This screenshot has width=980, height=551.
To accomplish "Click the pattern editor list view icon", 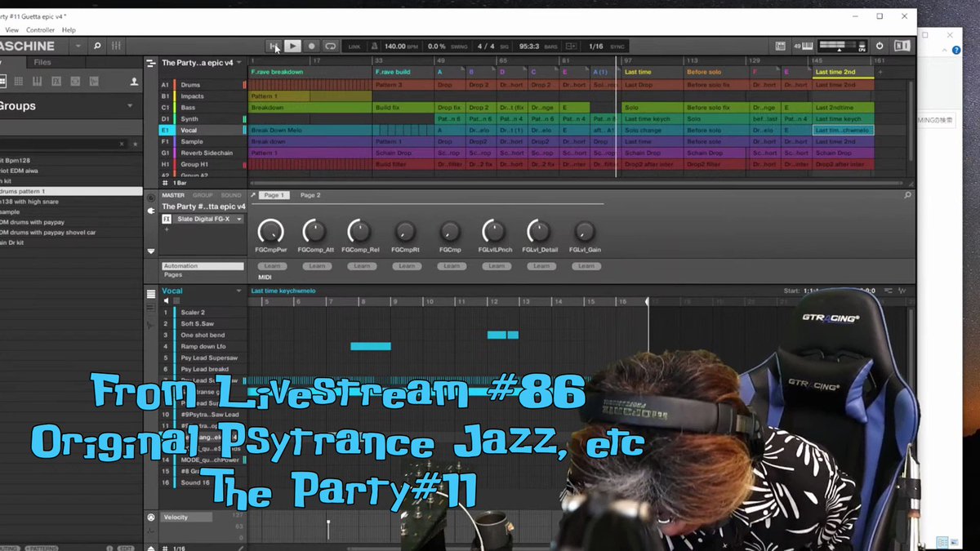I will point(150,294).
